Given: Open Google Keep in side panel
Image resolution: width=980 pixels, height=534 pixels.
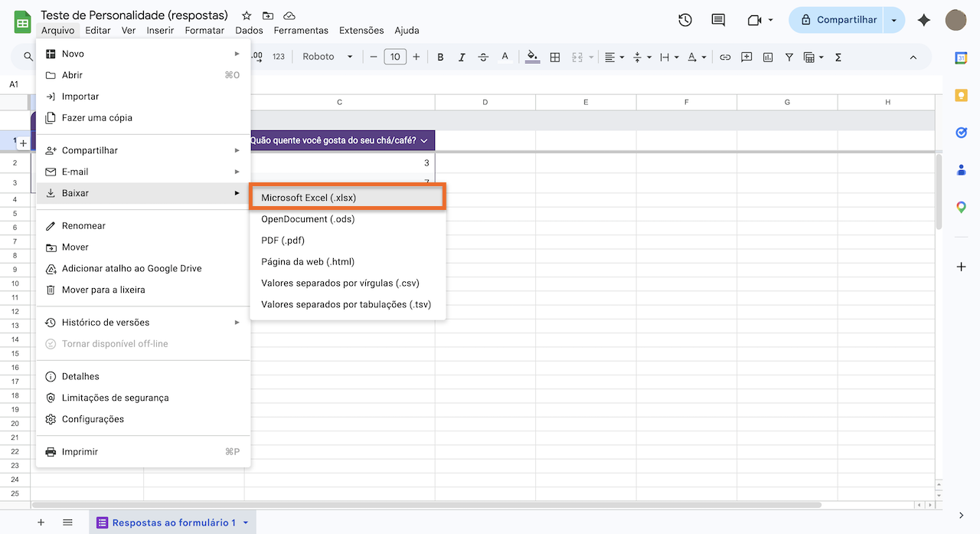Looking at the screenshot, I should [x=962, y=95].
